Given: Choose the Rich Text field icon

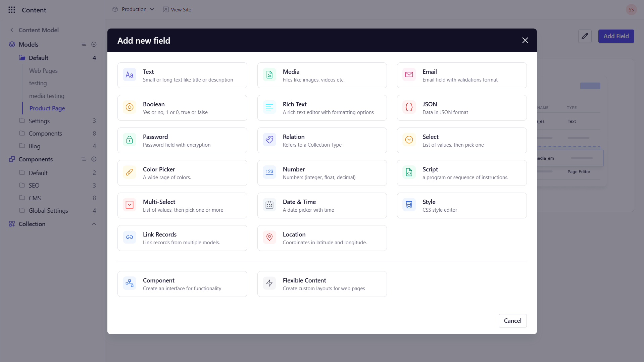Looking at the screenshot, I should (x=269, y=107).
